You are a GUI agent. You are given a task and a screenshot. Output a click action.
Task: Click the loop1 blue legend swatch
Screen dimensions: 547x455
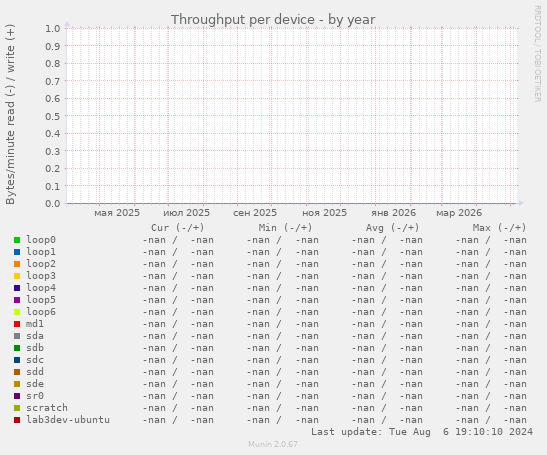pyautogui.click(x=17, y=252)
